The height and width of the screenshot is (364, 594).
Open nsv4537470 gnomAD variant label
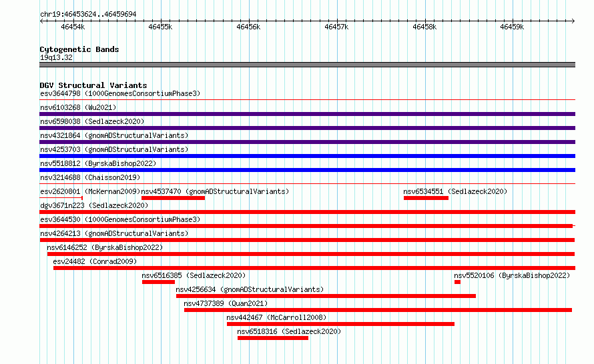point(215,191)
